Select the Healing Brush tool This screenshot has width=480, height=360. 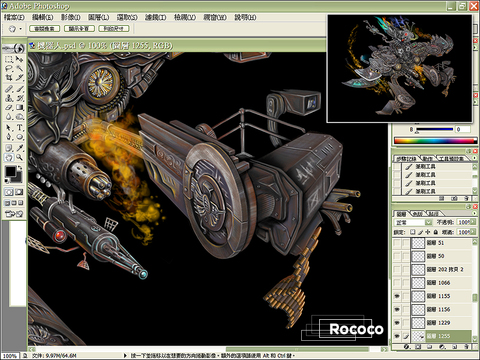tap(9, 89)
